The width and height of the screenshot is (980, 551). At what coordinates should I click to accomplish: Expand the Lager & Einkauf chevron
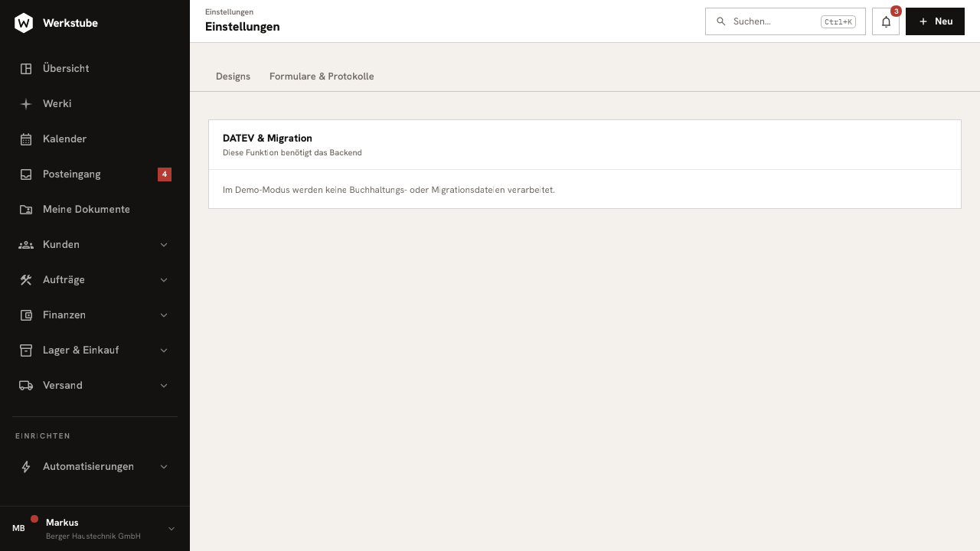point(164,350)
